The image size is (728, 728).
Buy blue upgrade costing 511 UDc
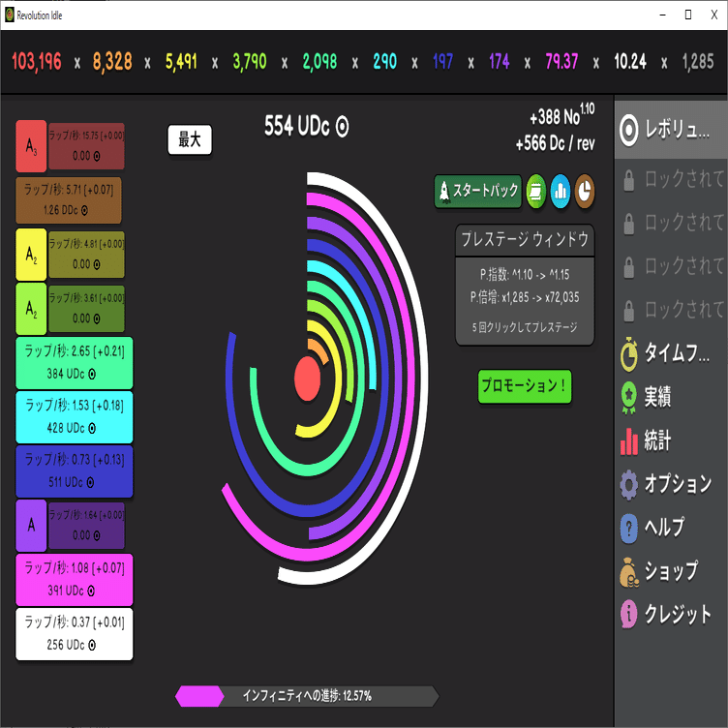click(75, 471)
